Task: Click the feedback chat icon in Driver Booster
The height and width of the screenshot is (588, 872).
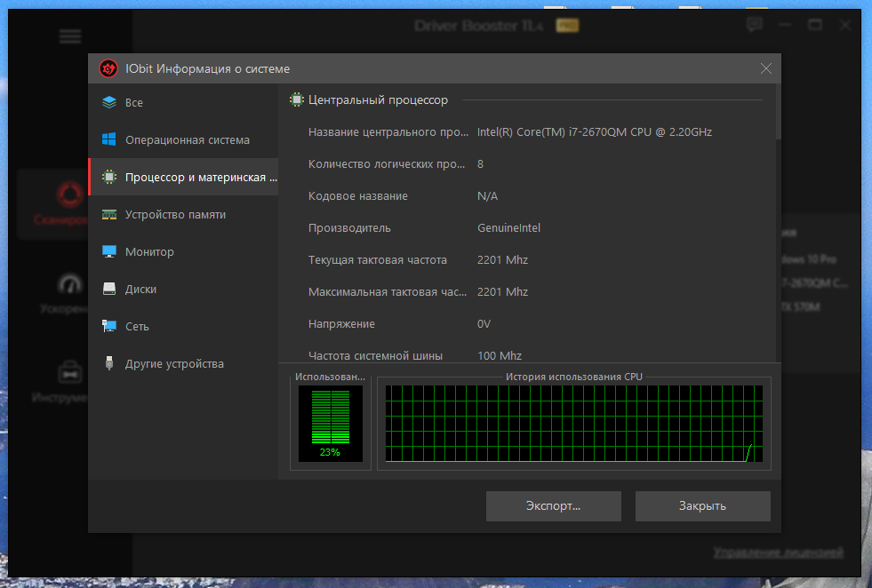Action: pyautogui.click(x=755, y=25)
